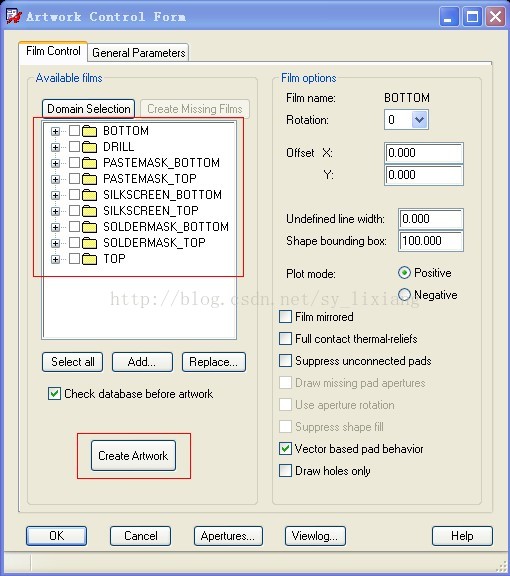Check the SILKSCREEN_BOTTOM film checkbox

75,194
